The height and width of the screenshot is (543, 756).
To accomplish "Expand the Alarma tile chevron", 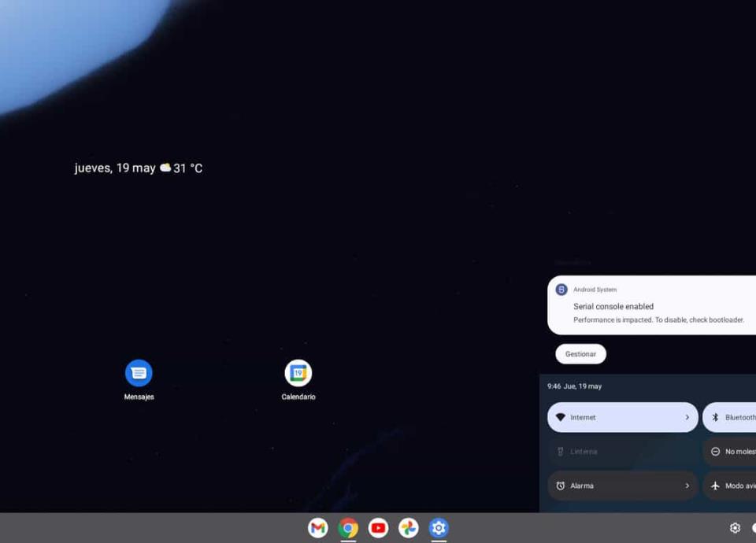I will (687, 486).
